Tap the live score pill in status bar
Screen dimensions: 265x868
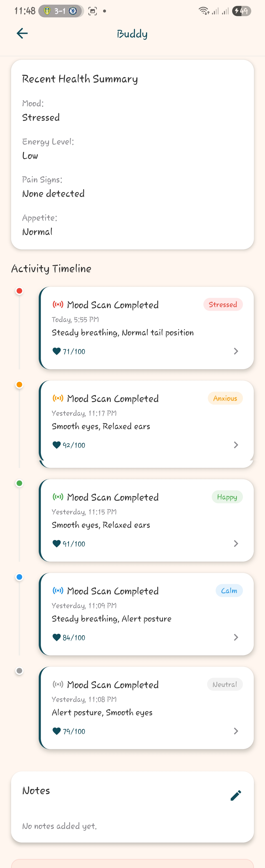[x=61, y=11]
